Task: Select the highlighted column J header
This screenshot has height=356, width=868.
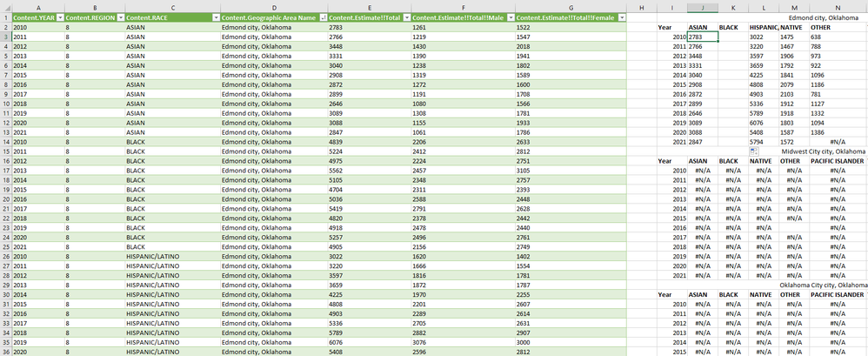Action: pos(703,8)
